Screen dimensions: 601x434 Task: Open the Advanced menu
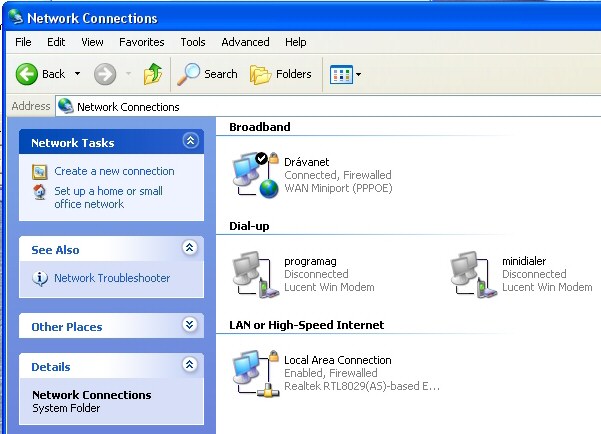245,42
